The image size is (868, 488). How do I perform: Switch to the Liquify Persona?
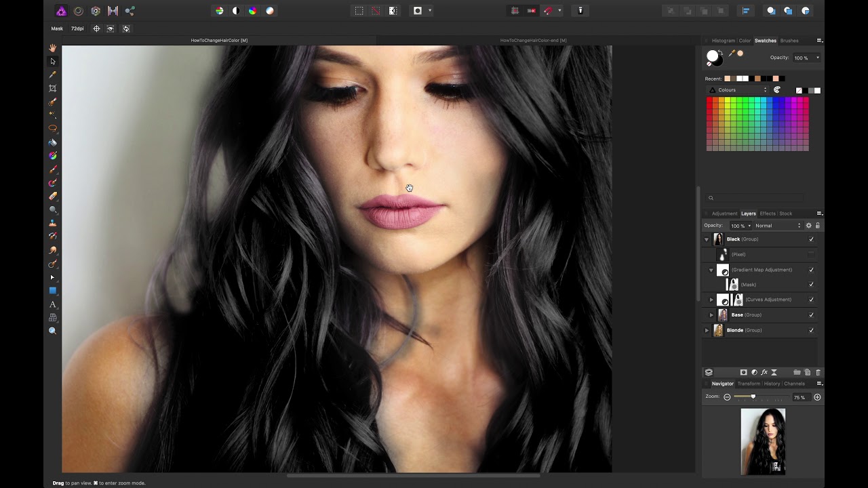78,11
